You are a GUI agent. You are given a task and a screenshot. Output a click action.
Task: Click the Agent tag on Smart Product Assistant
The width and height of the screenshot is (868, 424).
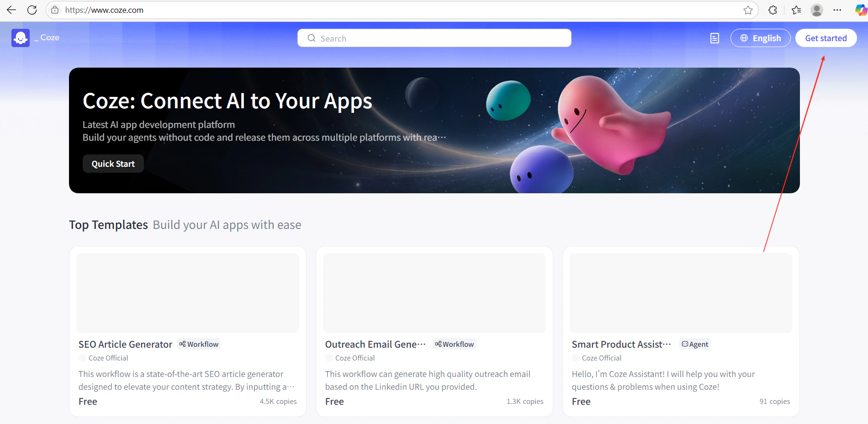coord(695,344)
